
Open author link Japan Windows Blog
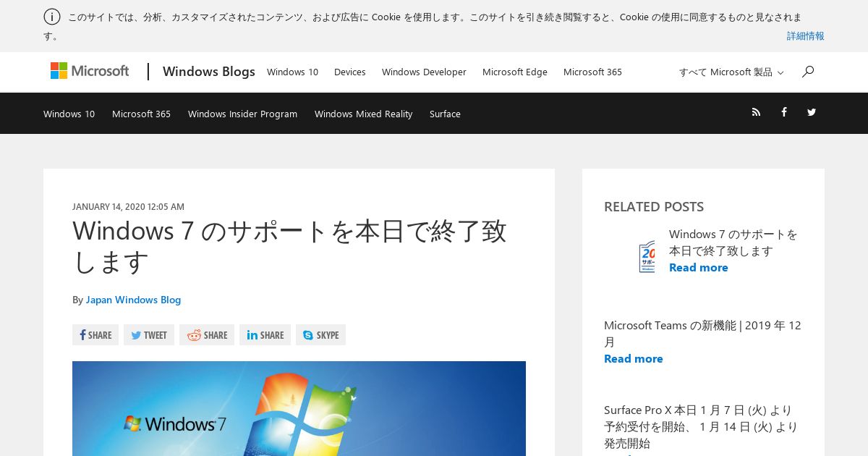(x=133, y=299)
